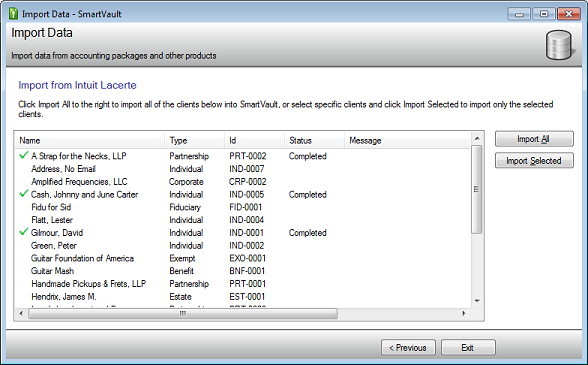
Task: Select client Fidu for Sid
Action: pos(51,207)
